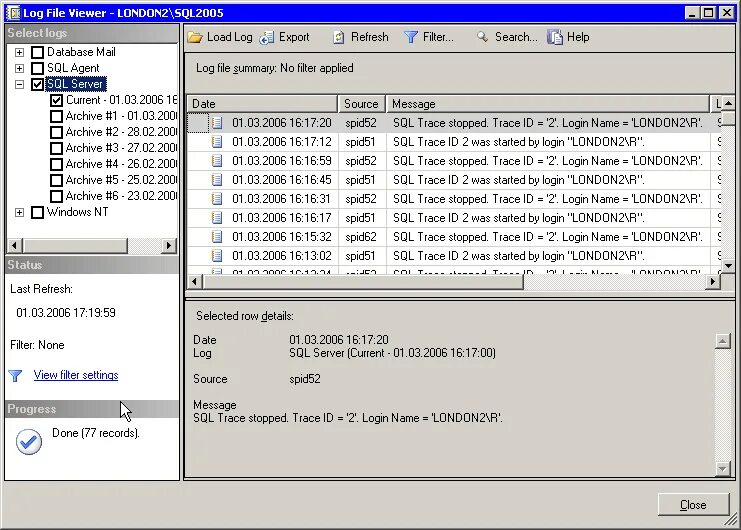
Task: Click the Done (77 records) status text
Action: point(96,433)
